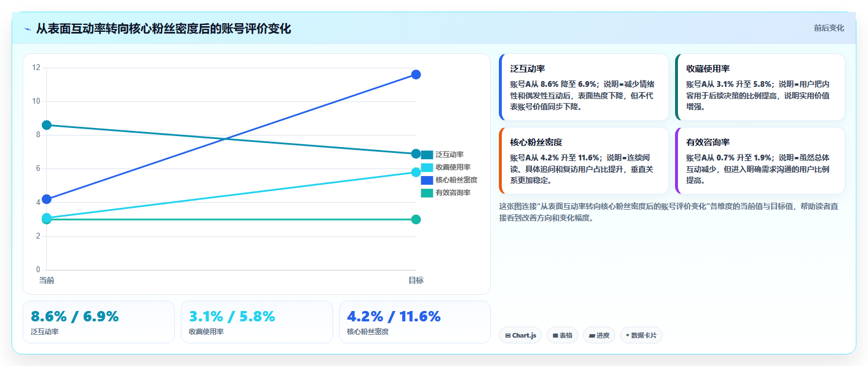Click 核心粉丝密度 data point at 当前
868x366 pixels.
(46, 199)
